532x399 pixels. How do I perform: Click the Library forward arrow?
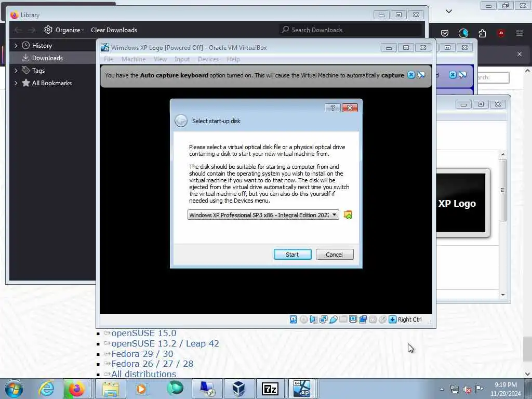click(x=32, y=30)
